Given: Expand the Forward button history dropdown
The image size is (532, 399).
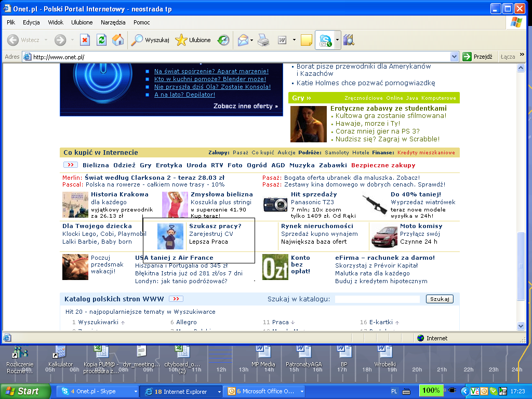Looking at the screenshot, I should (72, 40).
